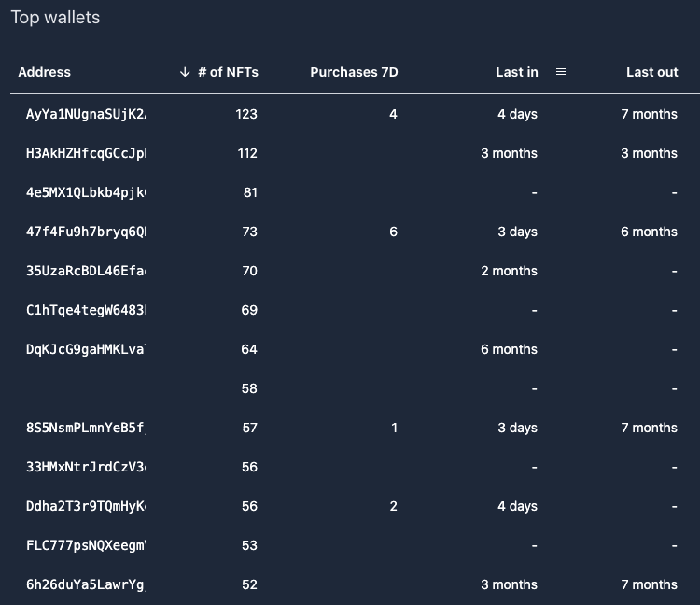Image resolution: width=700 pixels, height=605 pixels.
Task: Click Last out '3 months' in H3AkHZHfcqGCcJp row
Action: 649,154
